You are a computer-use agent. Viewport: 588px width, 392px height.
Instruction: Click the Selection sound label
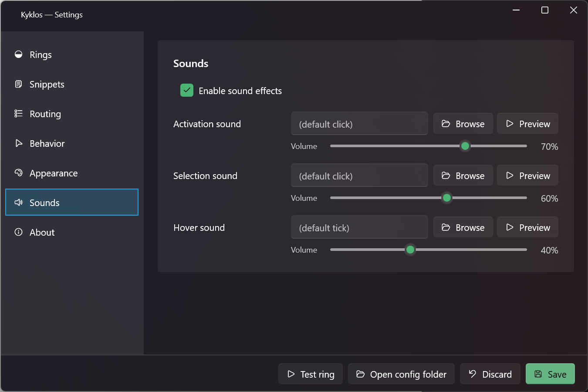[205, 176]
